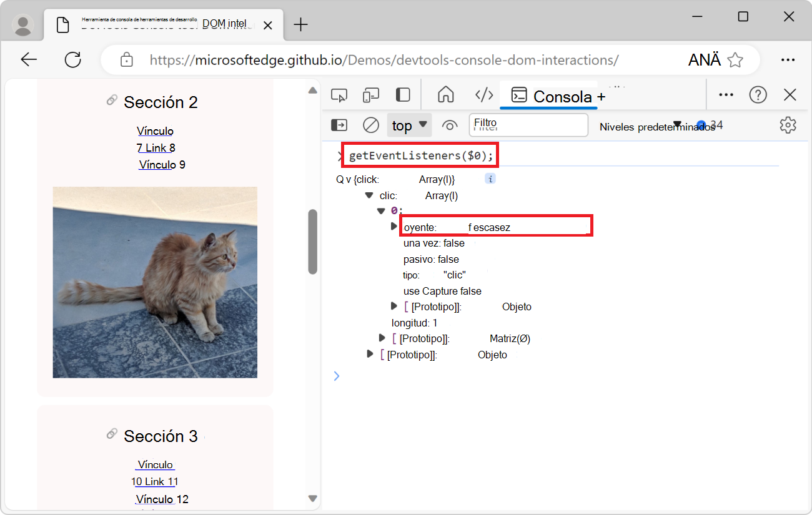The width and height of the screenshot is (812, 515).
Task: Open the source code </> panel
Action: 483,94
